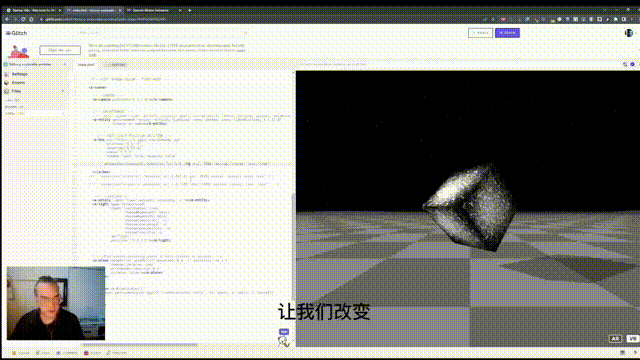Click the first item in bottom status bar

[x=20, y=353]
